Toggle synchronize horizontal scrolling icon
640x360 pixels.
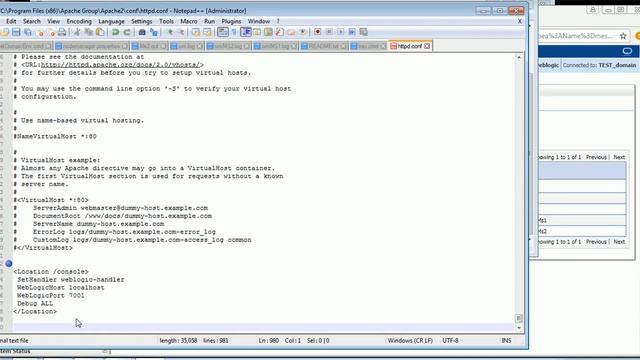click(x=207, y=32)
